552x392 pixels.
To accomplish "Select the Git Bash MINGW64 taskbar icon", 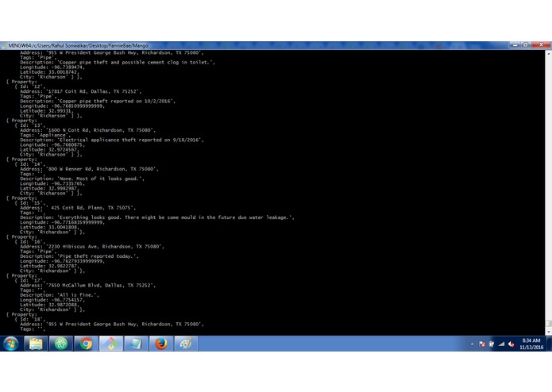I will coord(111,344).
